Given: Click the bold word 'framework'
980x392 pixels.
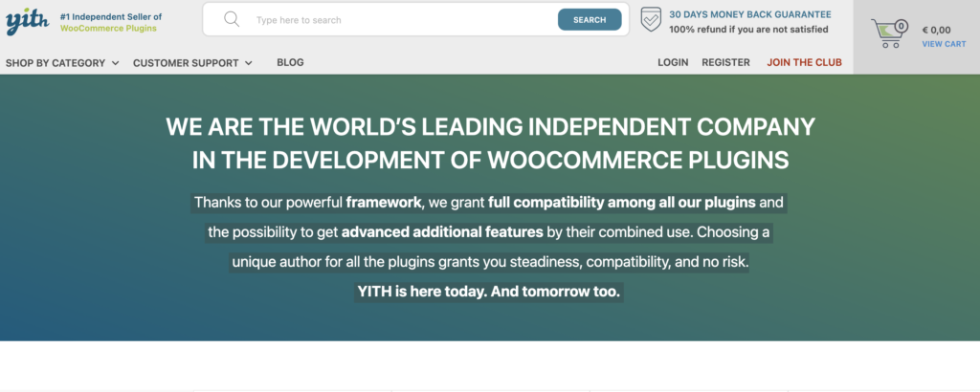Looking at the screenshot, I should (384, 203).
